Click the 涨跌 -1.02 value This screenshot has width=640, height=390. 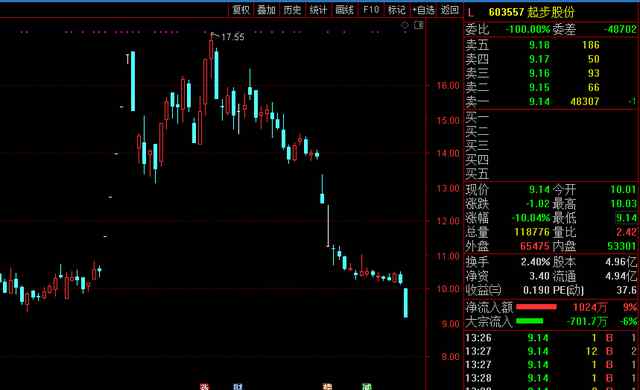[x=537, y=204]
